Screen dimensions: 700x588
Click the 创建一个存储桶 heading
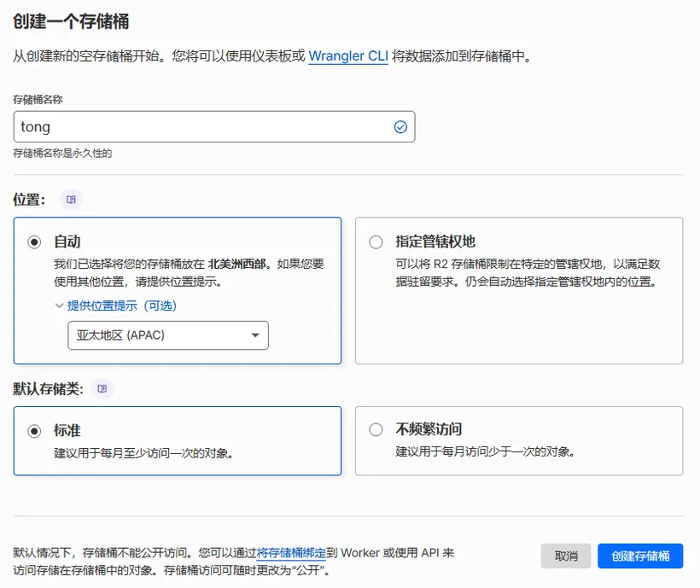point(71,21)
